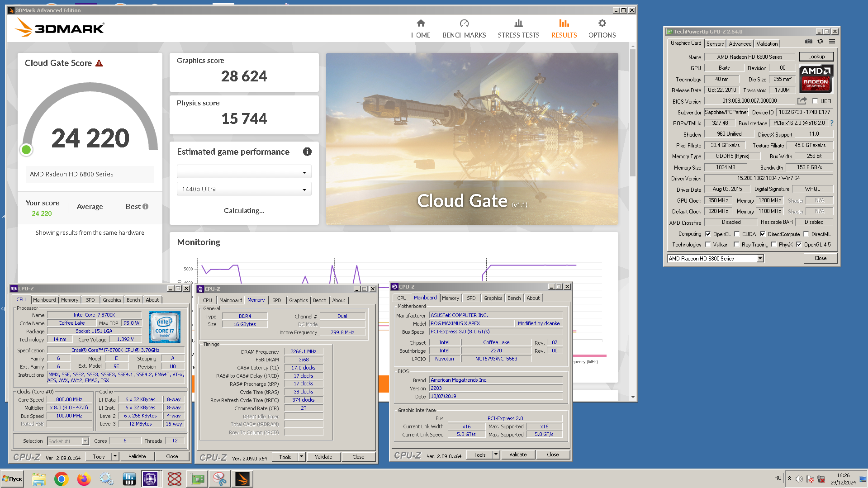Screen dimensions: 868x488
Task: Open Bench tab in CPU-Z CPU window
Action: (x=133, y=300)
